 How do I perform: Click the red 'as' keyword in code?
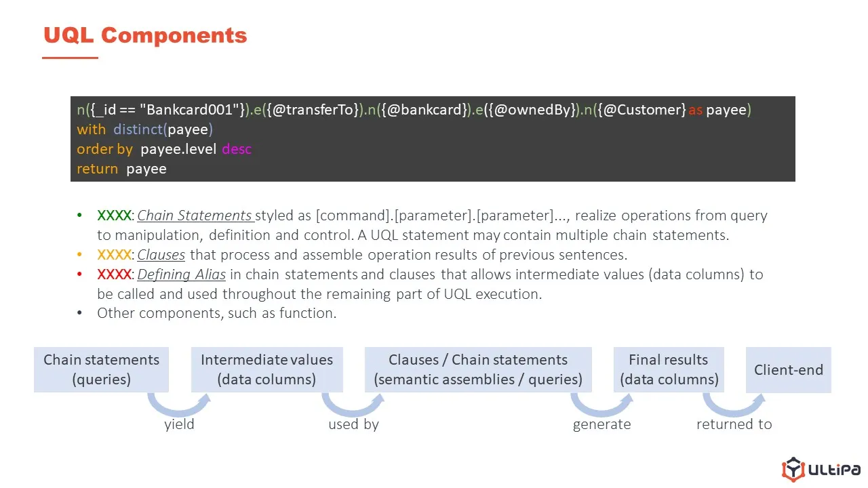pyautogui.click(x=696, y=110)
